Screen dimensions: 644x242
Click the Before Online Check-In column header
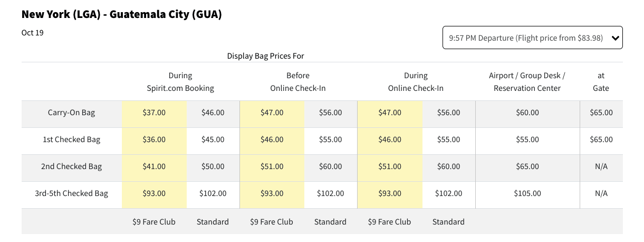click(298, 82)
